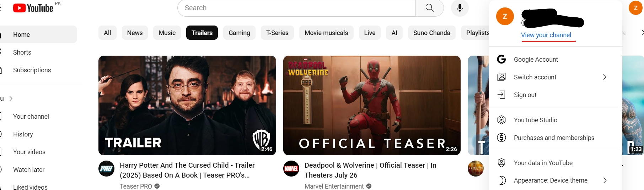Click the microphone voice search icon

click(x=460, y=8)
